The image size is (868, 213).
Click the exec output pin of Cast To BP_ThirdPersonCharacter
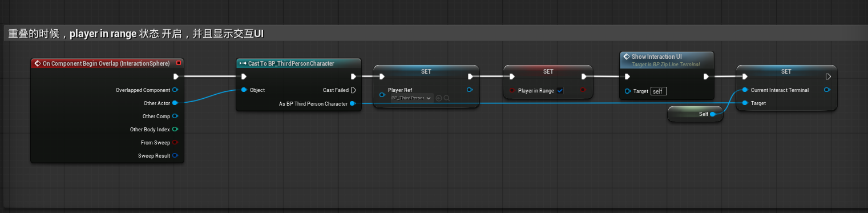click(353, 77)
